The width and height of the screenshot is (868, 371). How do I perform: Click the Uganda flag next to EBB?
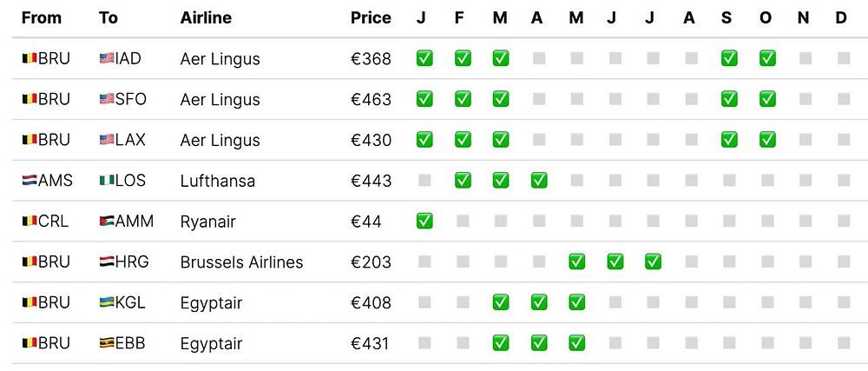(x=107, y=344)
